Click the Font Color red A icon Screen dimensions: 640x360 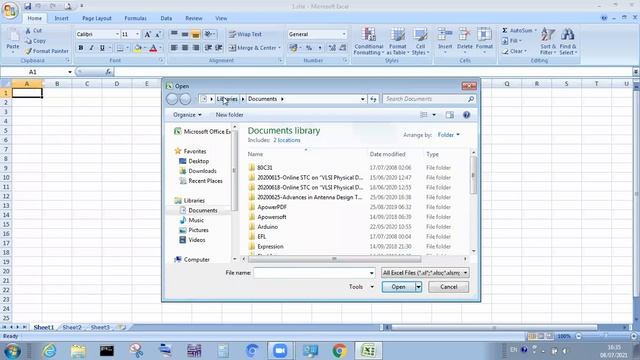[153, 48]
